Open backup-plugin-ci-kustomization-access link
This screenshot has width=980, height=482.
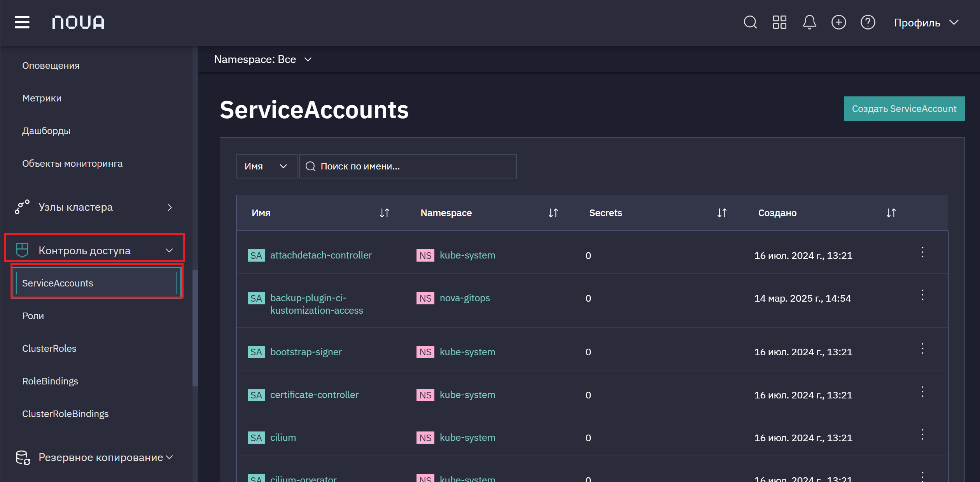317,304
